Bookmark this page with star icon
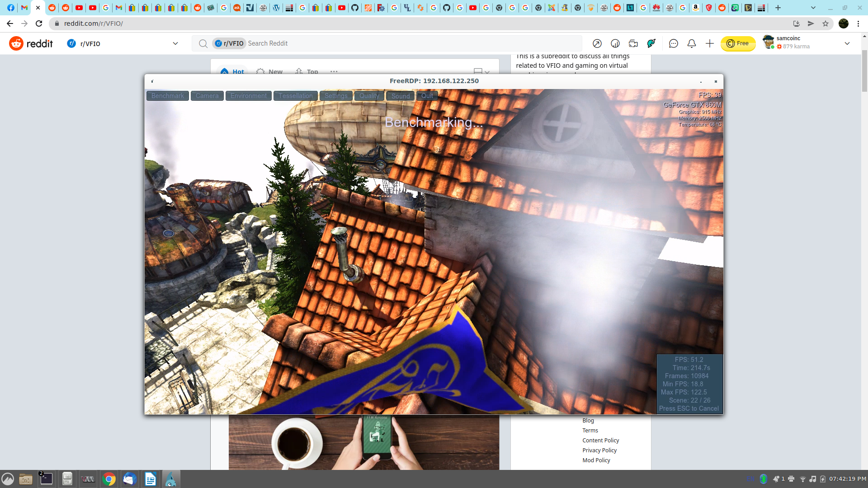This screenshot has height=488, width=868. click(826, 23)
